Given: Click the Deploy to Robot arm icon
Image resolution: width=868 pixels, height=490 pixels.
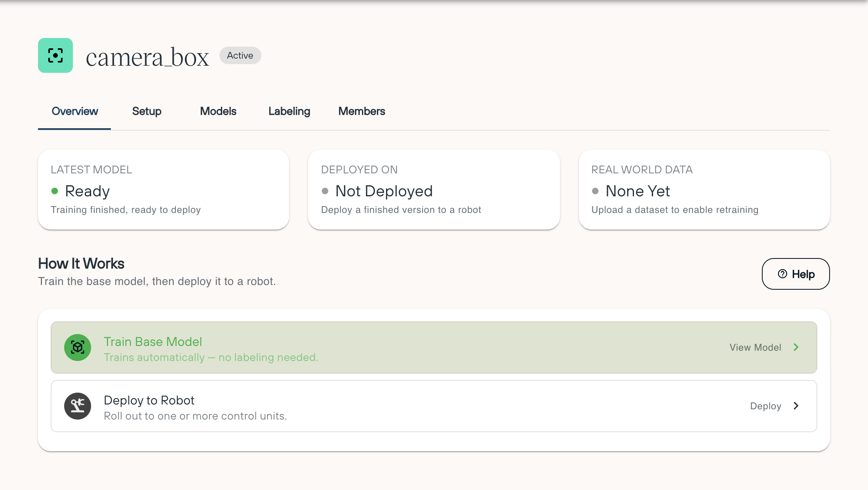Looking at the screenshot, I should pos(78,406).
